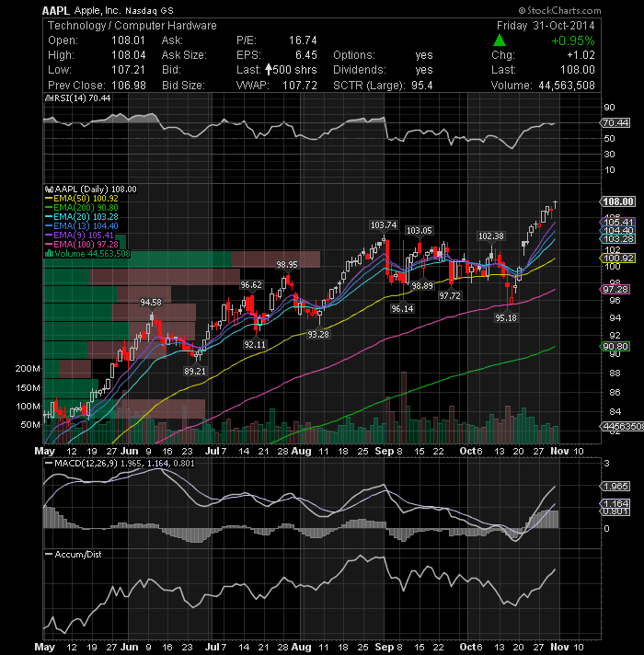
Task: Click the green EMA(200) legend swatch
Action: pos(49,208)
